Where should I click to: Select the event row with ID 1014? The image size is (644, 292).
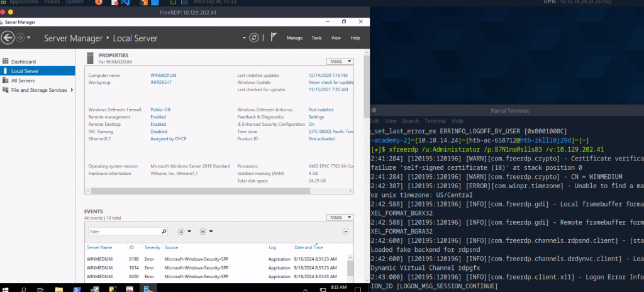[216, 267]
